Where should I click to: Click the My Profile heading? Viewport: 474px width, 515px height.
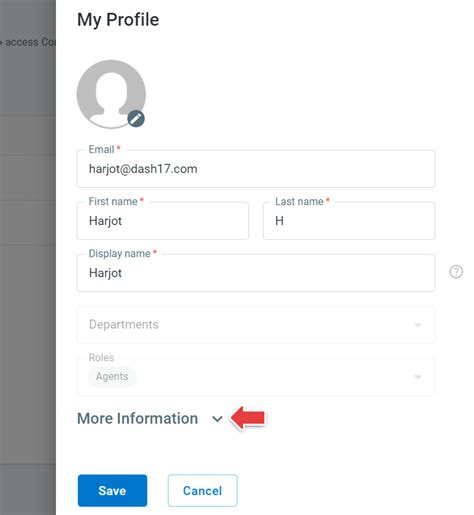point(118,20)
